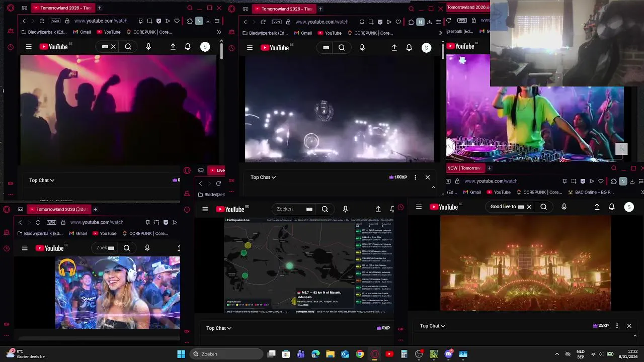The width and height of the screenshot is (644, 362).
Task: Open Opera GX from taskbar
Action: 374,354
